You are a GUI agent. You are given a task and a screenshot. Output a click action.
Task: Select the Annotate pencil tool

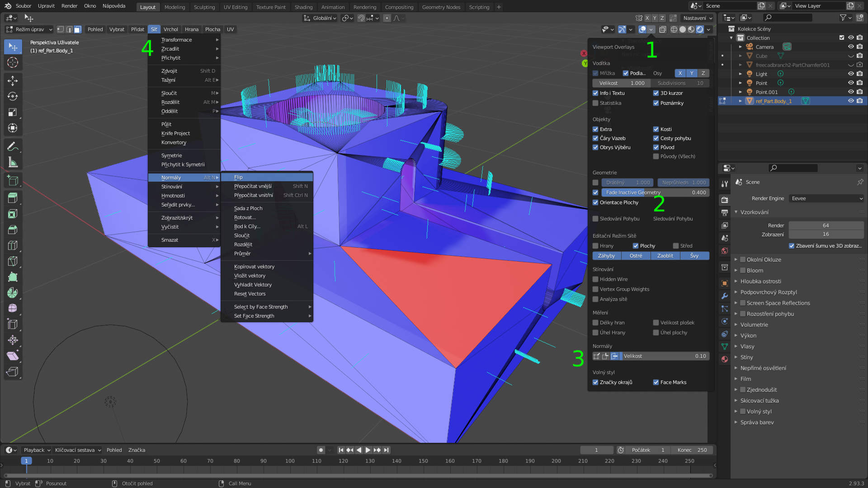(x=13, y=146)
